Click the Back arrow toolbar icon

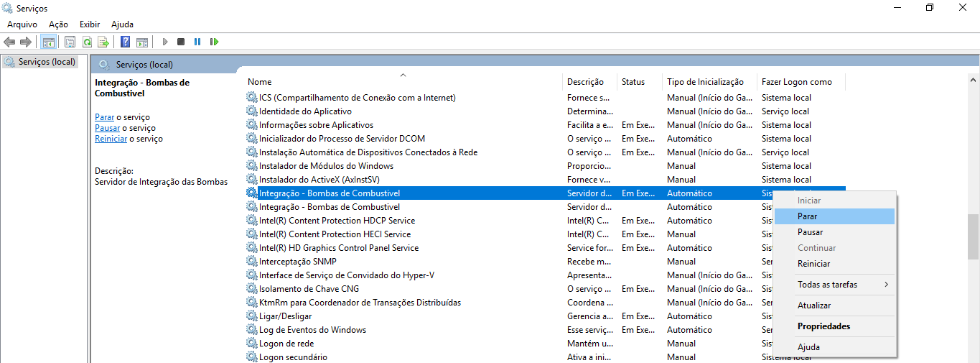pos(9,42)
